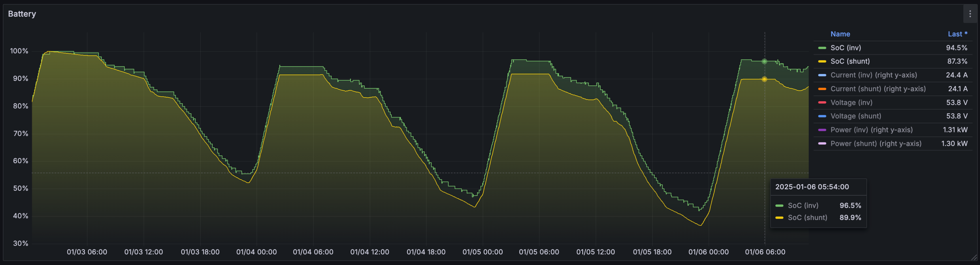Click the 24.1 A legend value
The height and width of the screenshot is (265, 980).
pos(958,89)
